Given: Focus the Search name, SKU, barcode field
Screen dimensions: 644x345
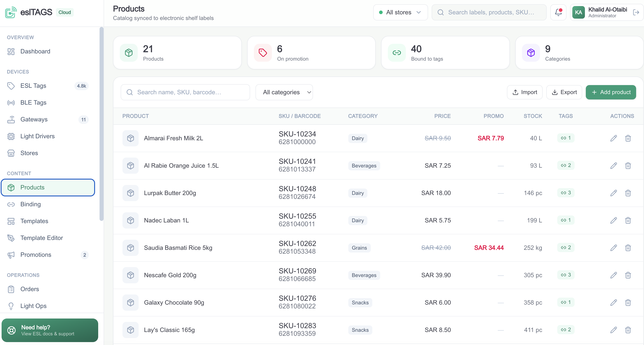Looking at the screenshot, I should click(x=185, y=92).
